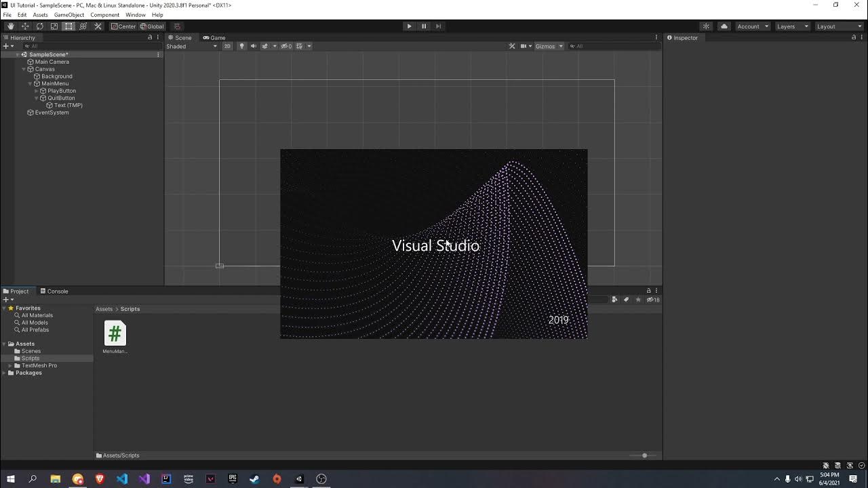Click the All Prefabs favorite
Viewport: 868px width, 488px height.
pos(35,329)
